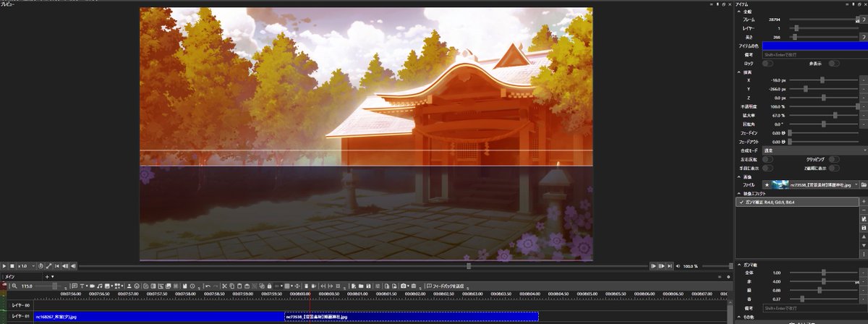Collapse the 全般 section
The width and height of the screenshot is (868, 324).
pos(739,12)
